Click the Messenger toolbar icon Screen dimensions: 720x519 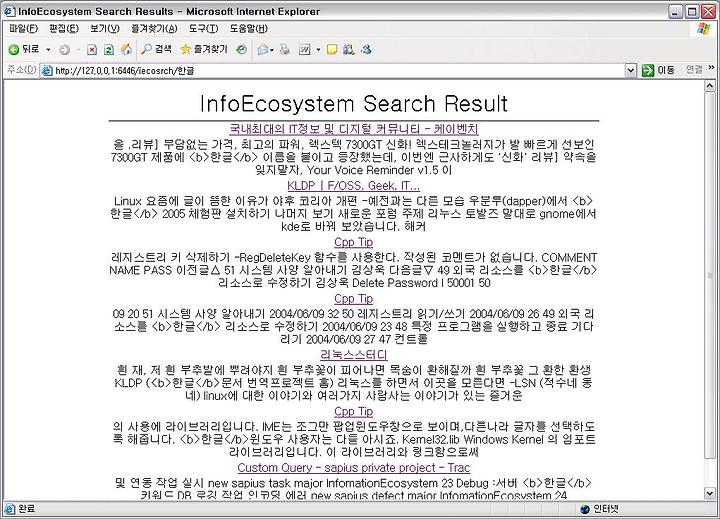coord(366,50)
